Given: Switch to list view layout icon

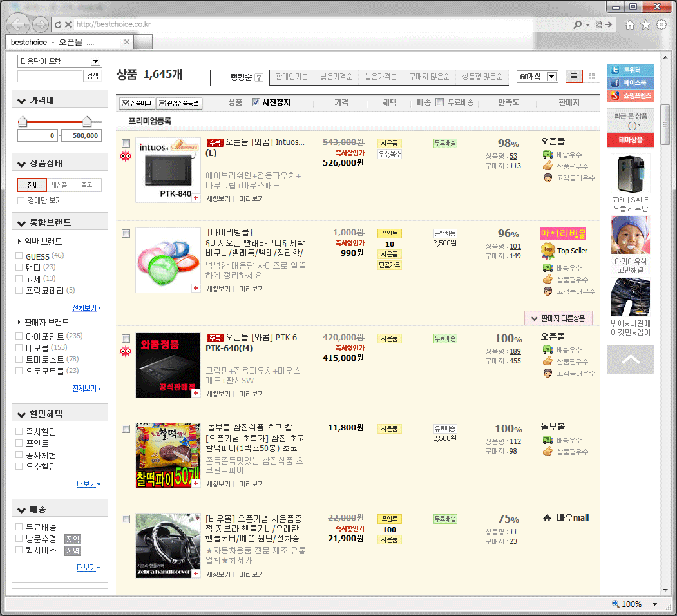Looking at the screenshot, I should (574, 77).
